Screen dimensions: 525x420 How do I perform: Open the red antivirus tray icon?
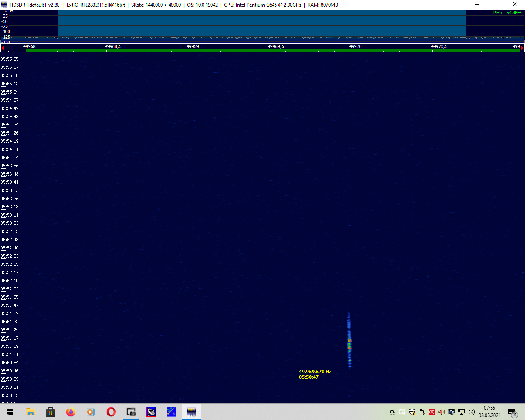pos(432,412)
